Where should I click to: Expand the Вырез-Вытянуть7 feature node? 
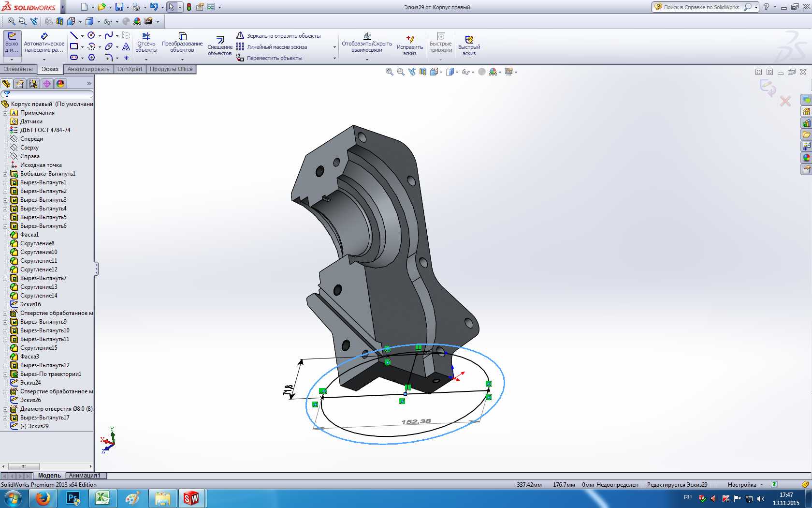click(x=5, y=279)
